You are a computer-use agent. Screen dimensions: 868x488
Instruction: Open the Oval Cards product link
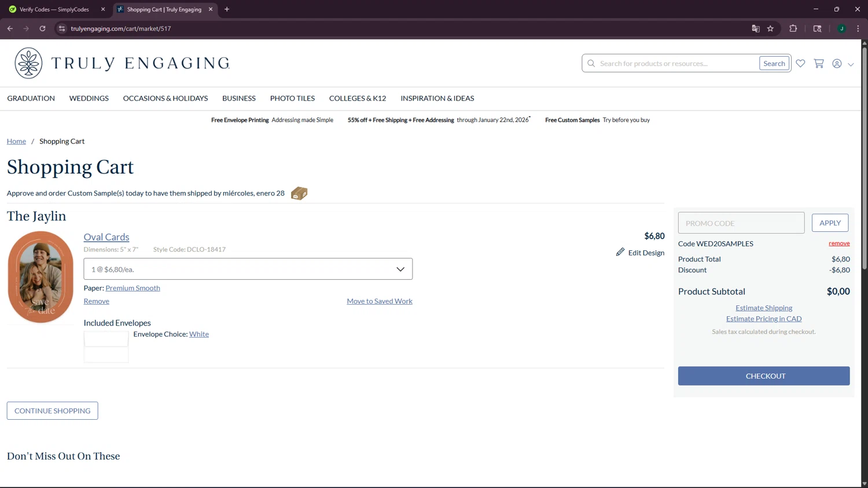point(106,236)
